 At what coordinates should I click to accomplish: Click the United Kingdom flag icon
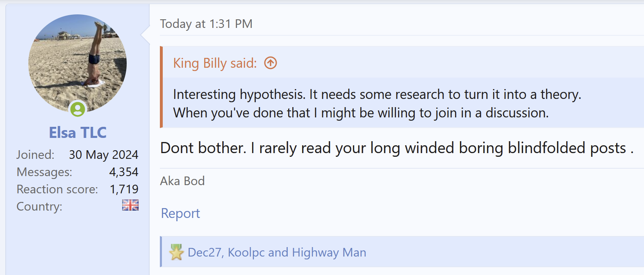pos(130,205)
